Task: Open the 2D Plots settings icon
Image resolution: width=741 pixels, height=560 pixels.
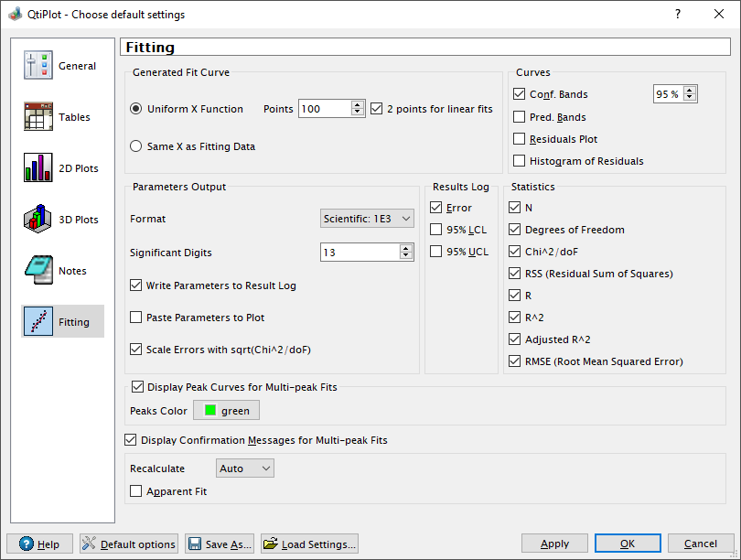Action: 38,168
